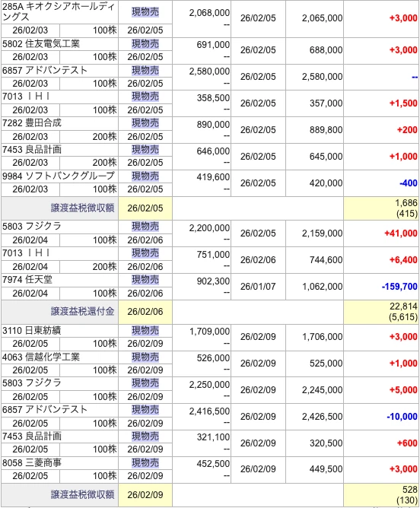Image resolution: width=420 pixels, height=508 pixels.
Task: Click acquisition cost 449,500
Action: pos(326,469)
